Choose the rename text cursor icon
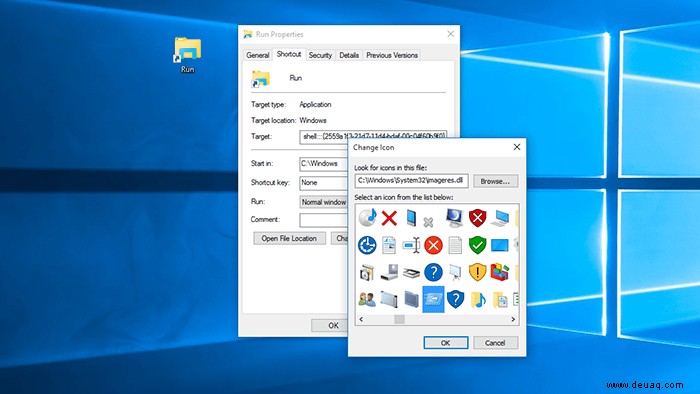This screenshot has width=700, height=394. [x=411, y=245]
